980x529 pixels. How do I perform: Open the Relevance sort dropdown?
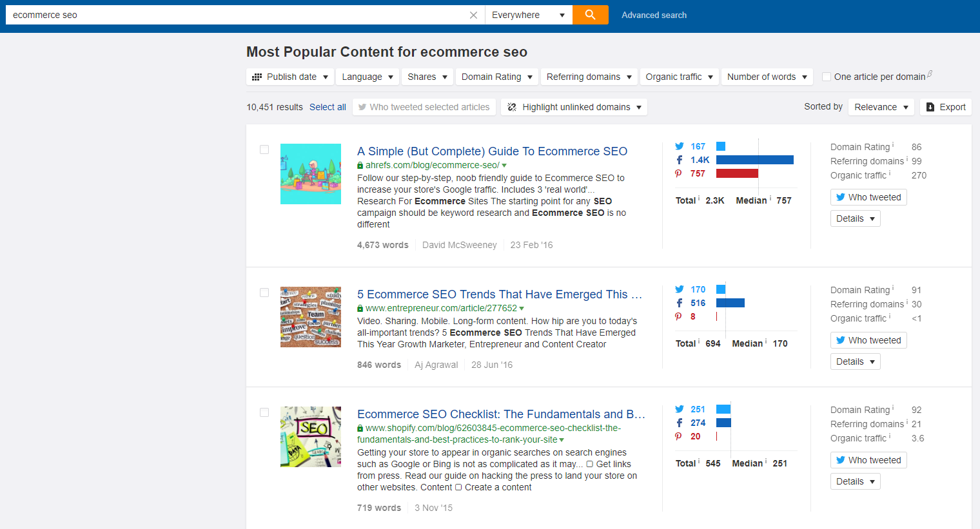(881, 107)
